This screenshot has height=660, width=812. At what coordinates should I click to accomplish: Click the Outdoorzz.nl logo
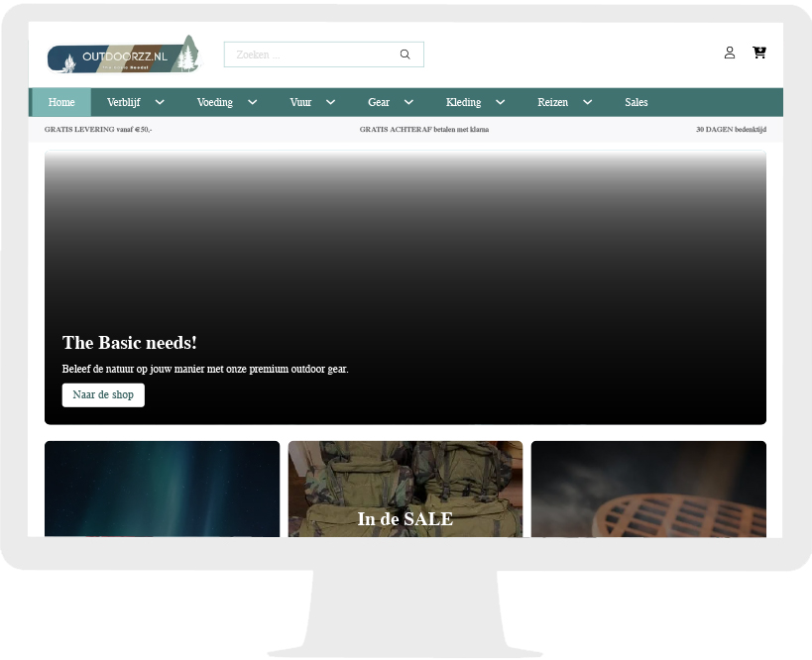(x=123, y=55)
